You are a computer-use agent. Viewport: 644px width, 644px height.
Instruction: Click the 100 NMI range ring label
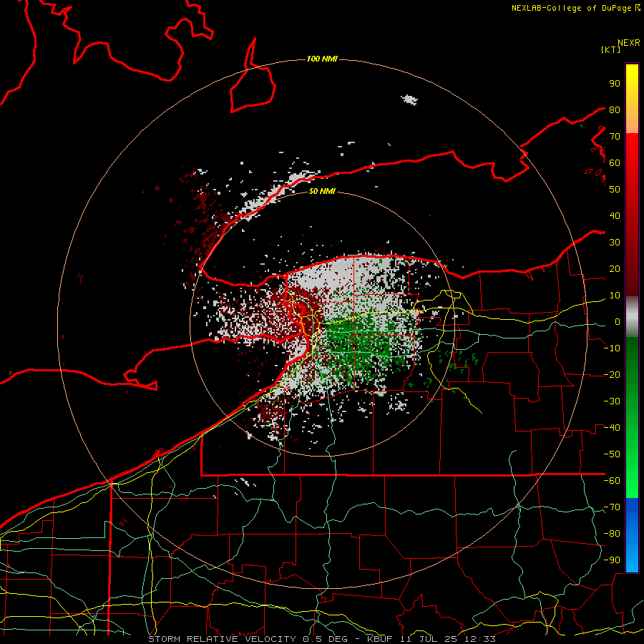321,59
